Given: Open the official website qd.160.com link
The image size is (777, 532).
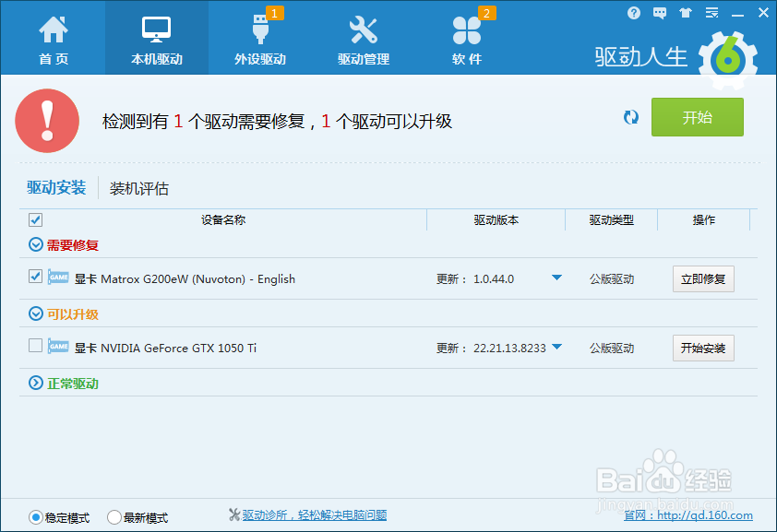Looking at the screenshot, I should [688, 515].
